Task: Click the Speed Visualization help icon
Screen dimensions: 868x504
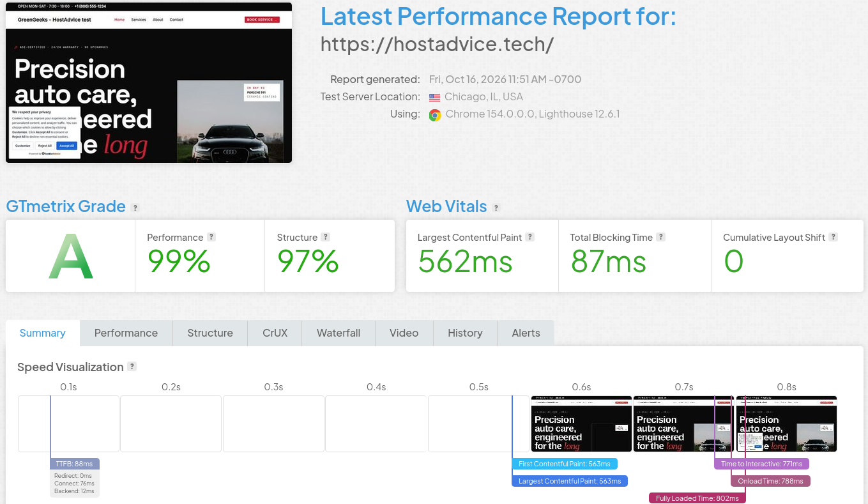Action: [x=132, y=367]
